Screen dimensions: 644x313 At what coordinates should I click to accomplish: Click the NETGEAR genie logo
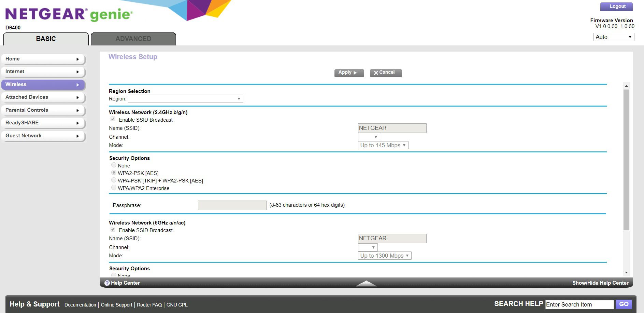click(x=69, y=14)
